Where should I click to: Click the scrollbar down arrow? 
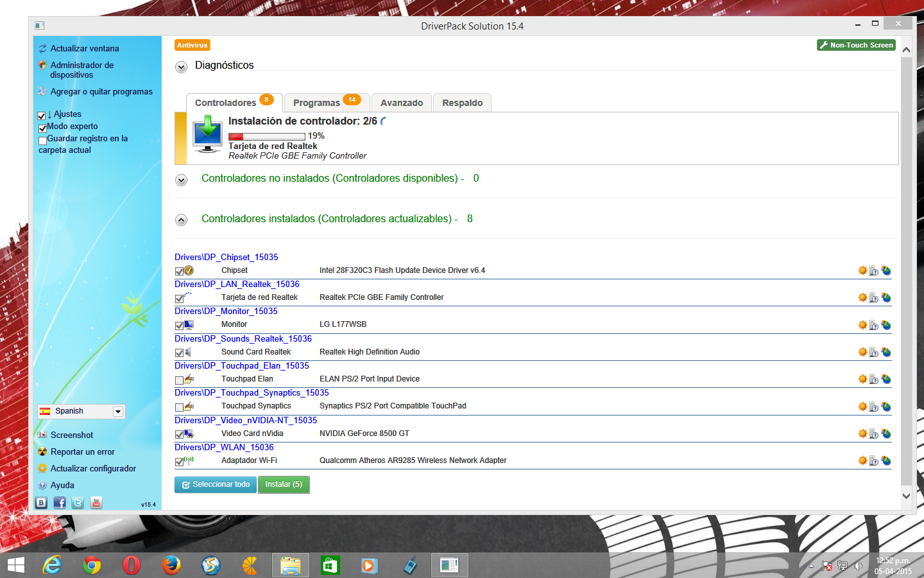(906, 495)
